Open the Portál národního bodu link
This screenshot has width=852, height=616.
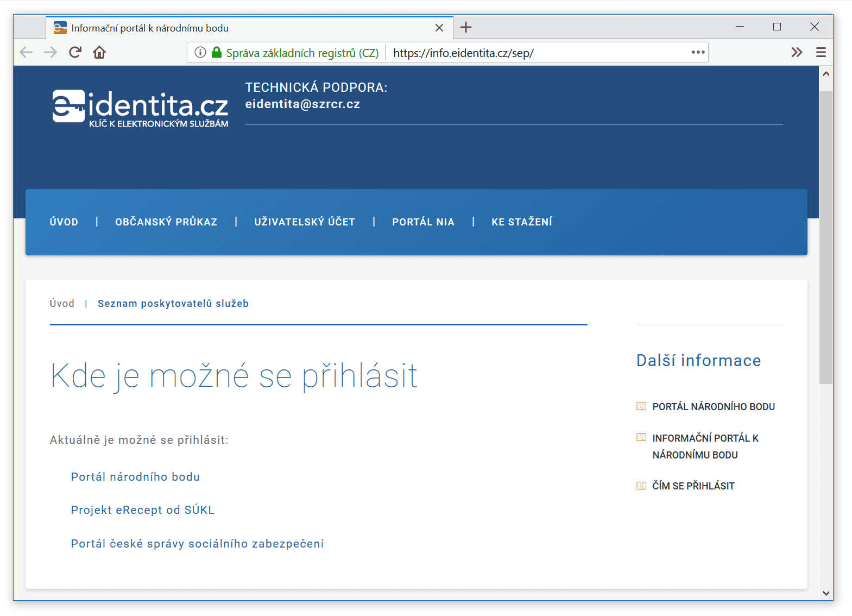coord(135,477)
